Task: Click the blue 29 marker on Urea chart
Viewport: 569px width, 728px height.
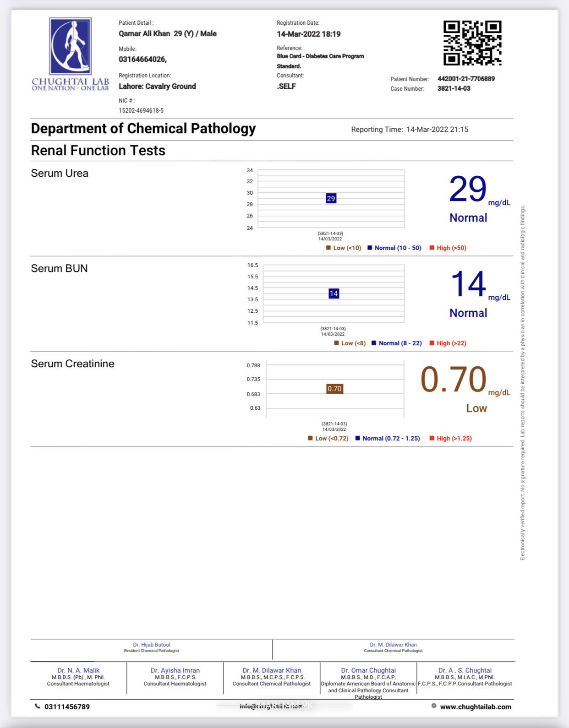Action: 331,198
